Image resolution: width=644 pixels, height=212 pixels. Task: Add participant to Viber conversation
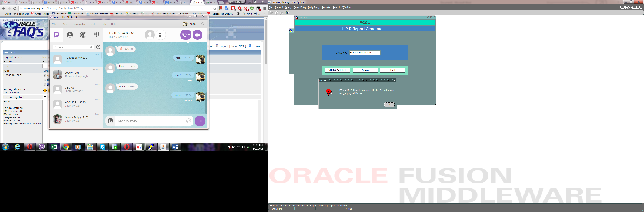pyautogui.click(x=161, y=35)
